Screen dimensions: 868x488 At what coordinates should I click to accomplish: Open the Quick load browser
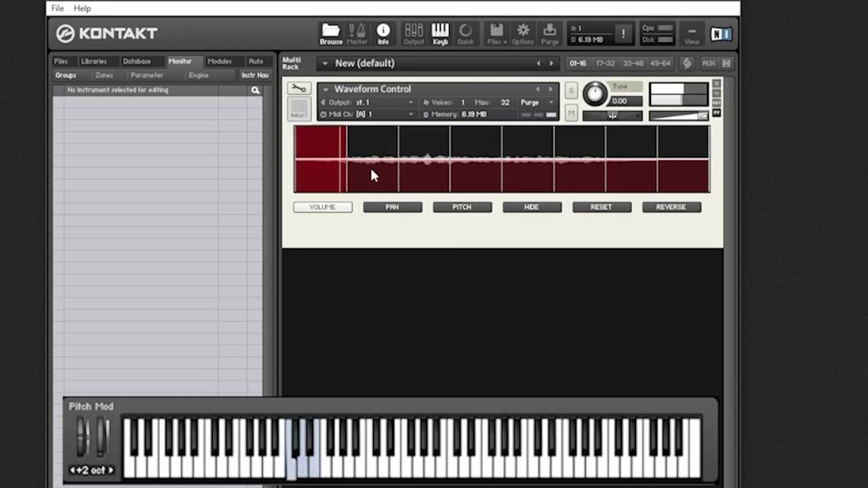tap(465, 33)
